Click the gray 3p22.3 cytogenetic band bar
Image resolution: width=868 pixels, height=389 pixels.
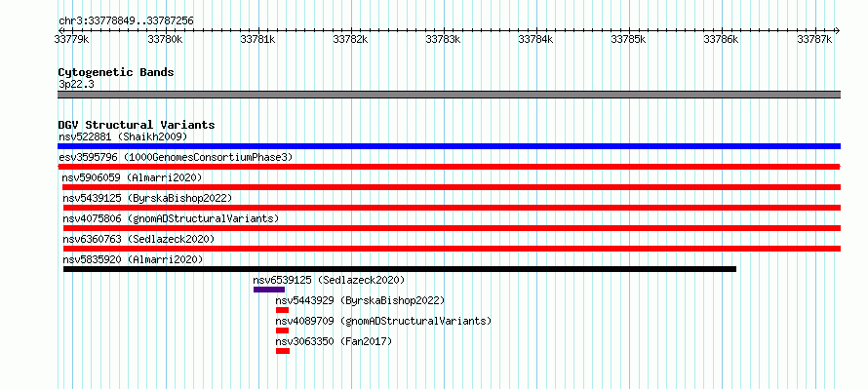[x=449, y=95]
